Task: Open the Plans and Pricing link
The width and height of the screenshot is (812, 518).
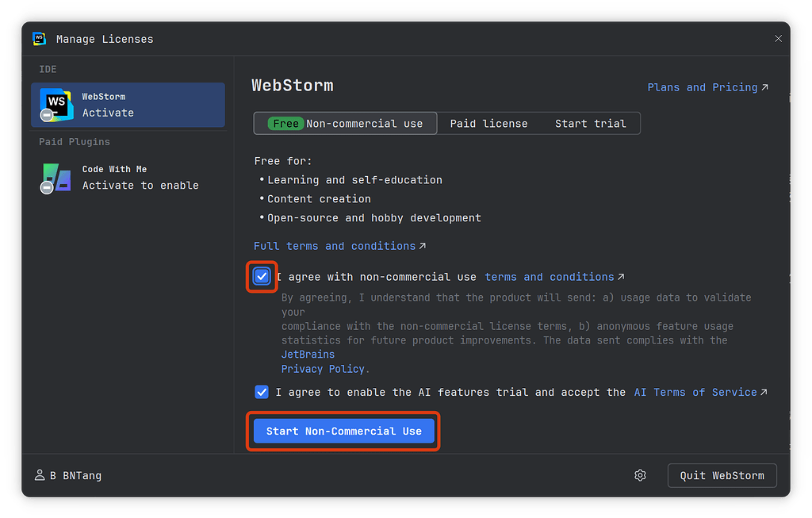Action: (x=707, y=87)
